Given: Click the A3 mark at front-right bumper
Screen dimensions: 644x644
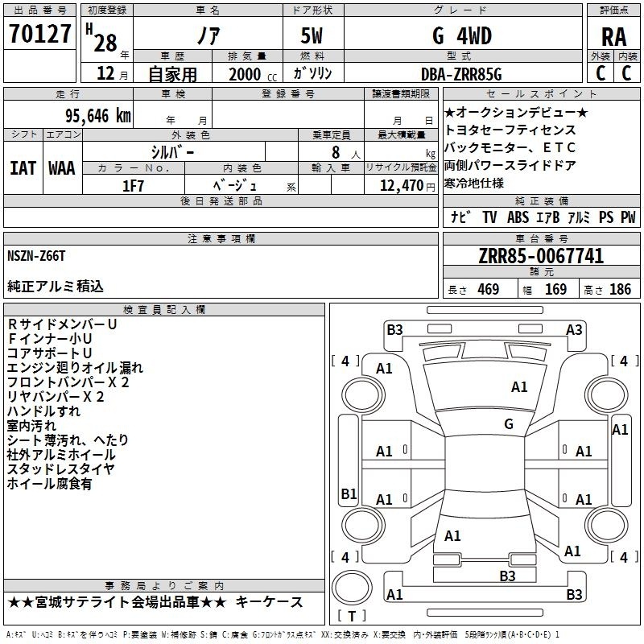Looking at the screenshot, I should (574, 330).
